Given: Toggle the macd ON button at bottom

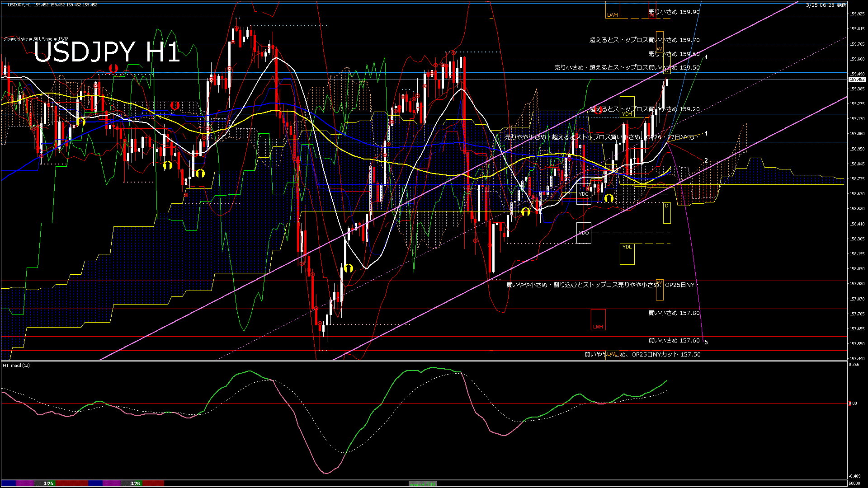Looking at the screenshot, I should coord(423,484).
